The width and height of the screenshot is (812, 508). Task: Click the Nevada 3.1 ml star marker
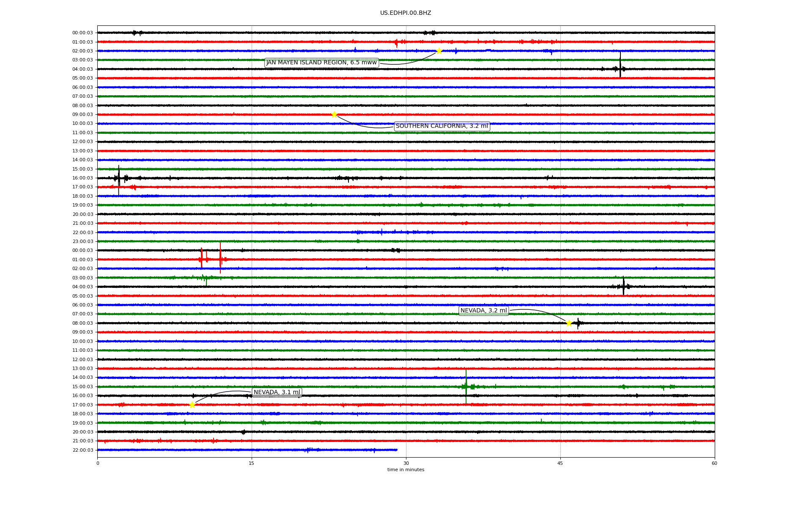192,405
